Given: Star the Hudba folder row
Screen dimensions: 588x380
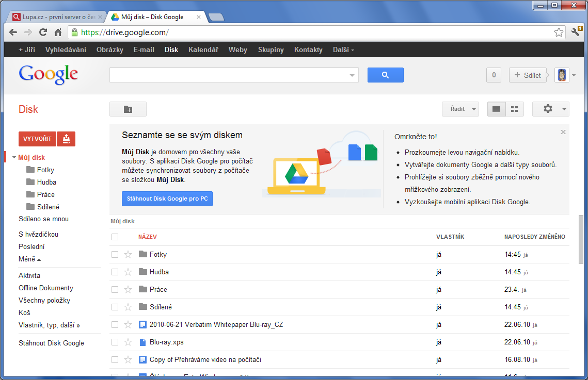Looking at the screenshot, I should click(128, 272).
